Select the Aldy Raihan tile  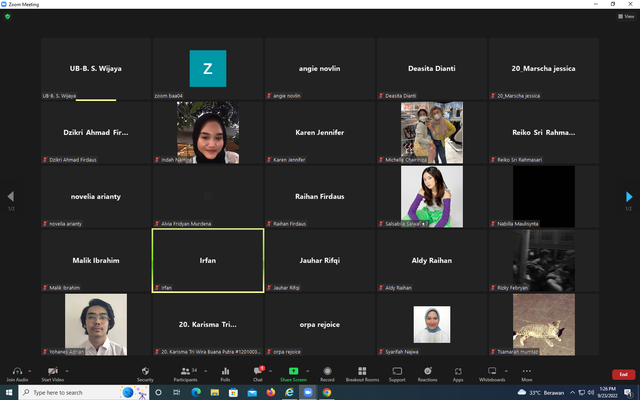432,260
